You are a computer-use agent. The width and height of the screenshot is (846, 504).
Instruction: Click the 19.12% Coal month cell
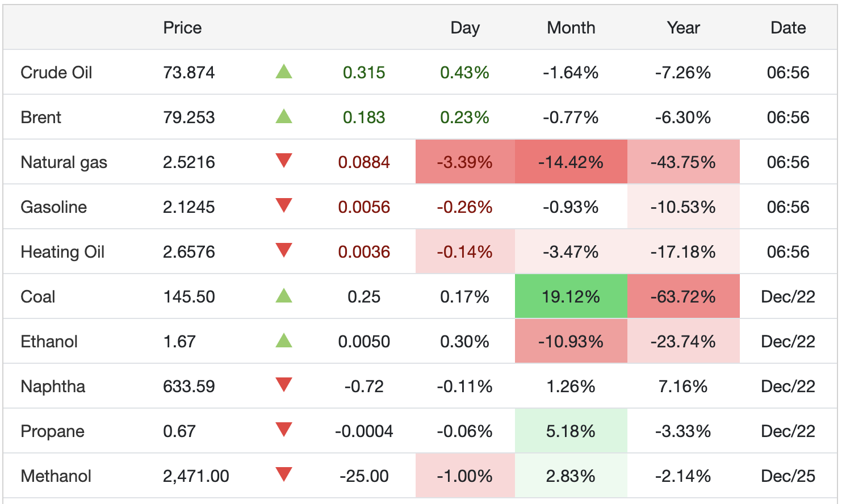(x=571, y=296)
